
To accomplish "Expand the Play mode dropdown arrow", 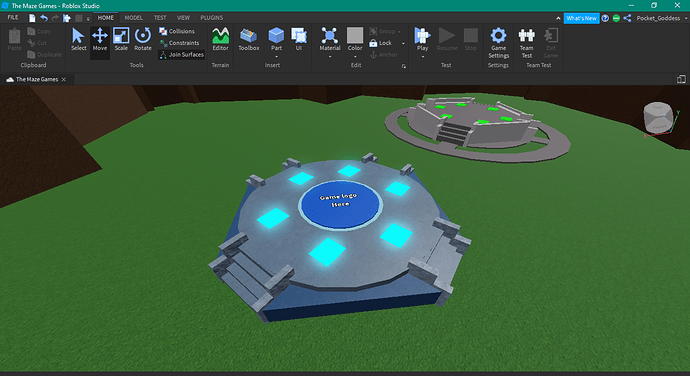I will pos(422,56).
